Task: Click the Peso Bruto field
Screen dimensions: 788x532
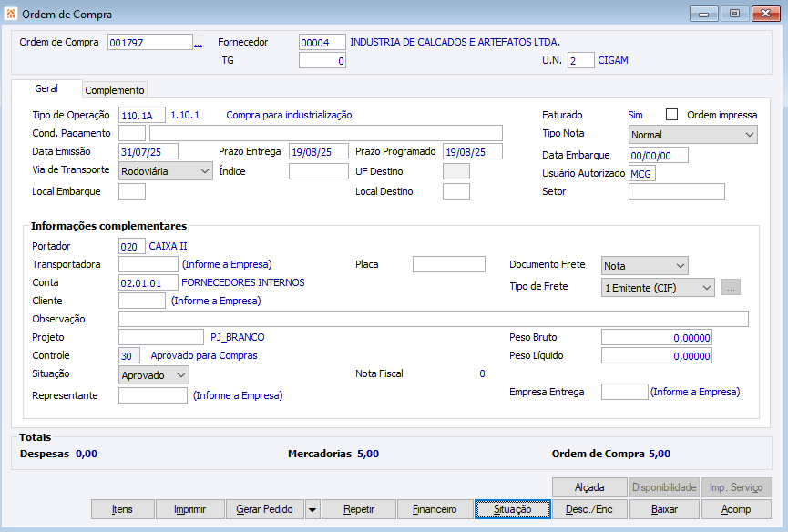Action: pyautogui.click(x=656, y=338)
